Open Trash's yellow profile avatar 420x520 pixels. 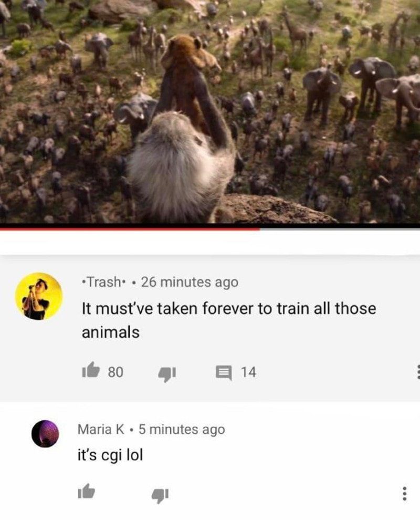[39, 296]
